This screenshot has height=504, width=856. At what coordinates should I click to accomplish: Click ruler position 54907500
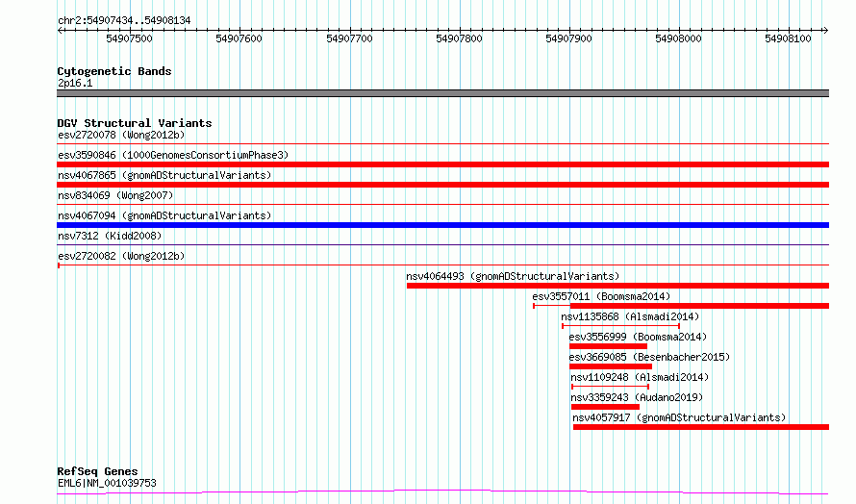(130, 38)
